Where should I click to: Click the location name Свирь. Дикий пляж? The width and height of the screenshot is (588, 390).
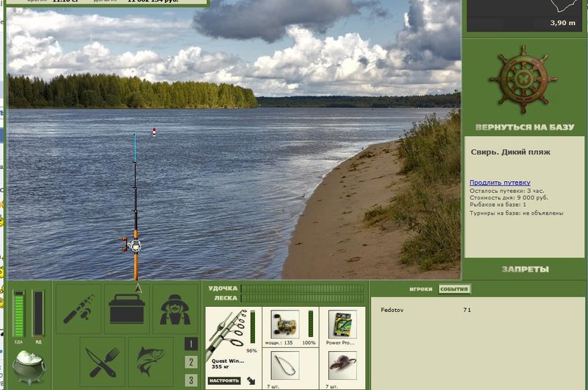[510, 152]
